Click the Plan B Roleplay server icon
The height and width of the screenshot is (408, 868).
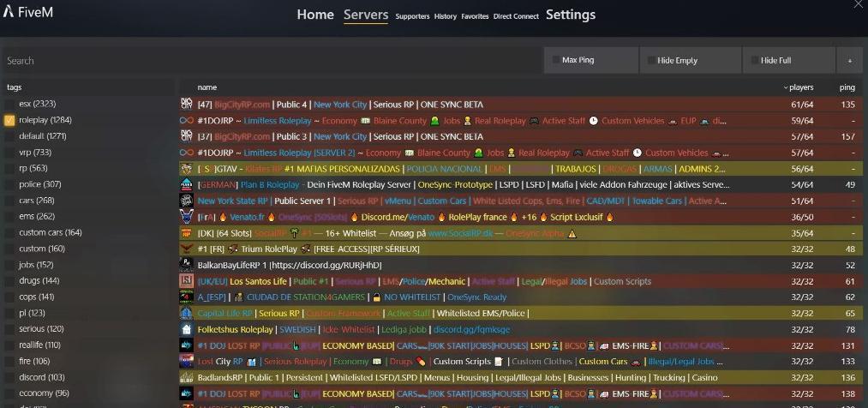(x=186, y=184)
